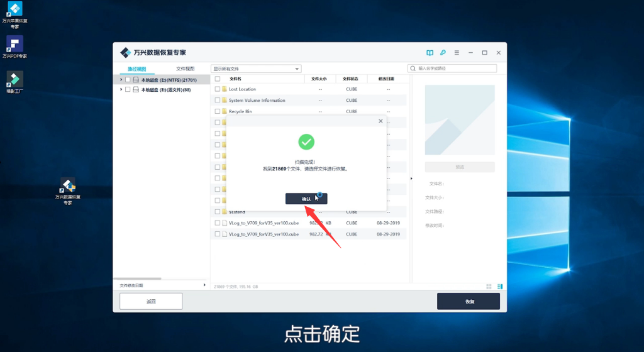Check the NTFS (21781) disk checkbox

point(128,80)
